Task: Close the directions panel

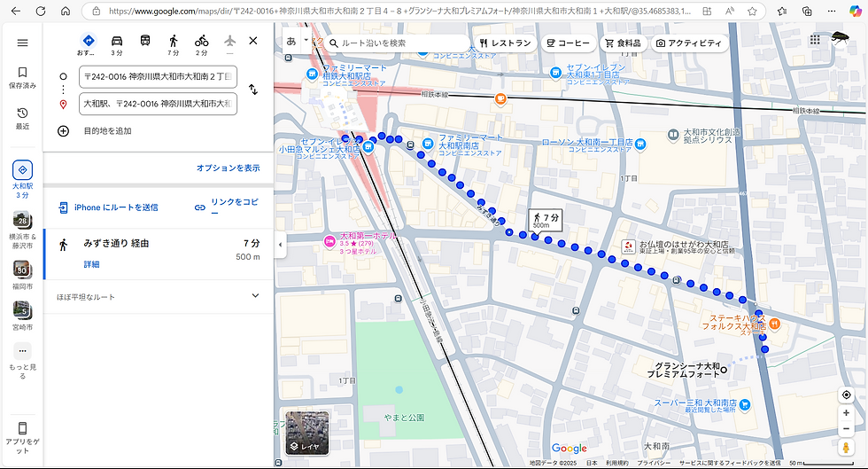Action: [x=253, y=41]
